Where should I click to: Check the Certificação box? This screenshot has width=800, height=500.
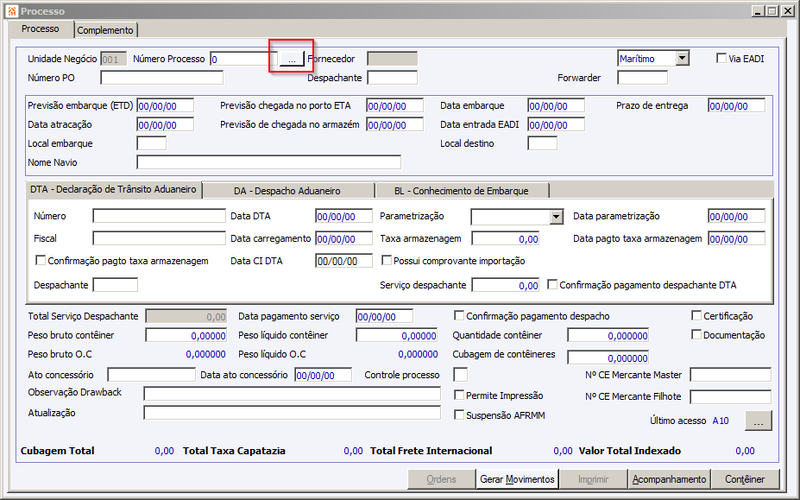696,315
